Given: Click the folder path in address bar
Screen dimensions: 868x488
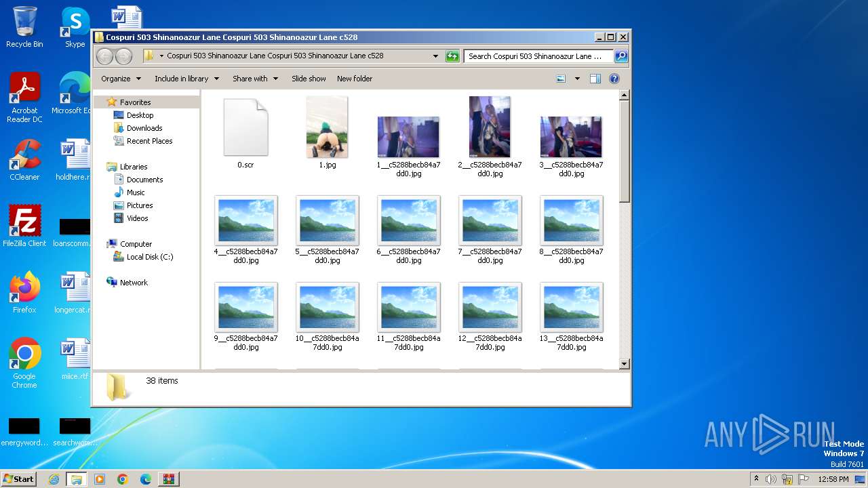Looking at the screenshot, I should pyautogui.click(x=275, y=56).
